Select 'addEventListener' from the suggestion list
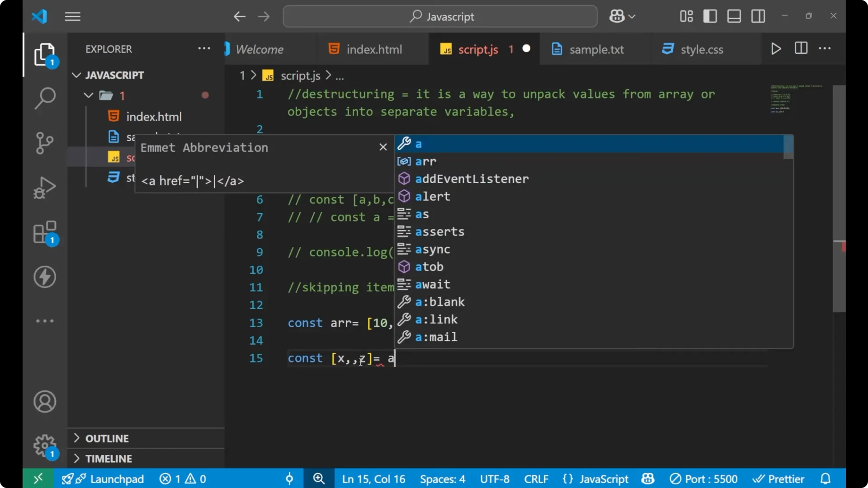Viewport: 868px width, 488px height. pos(472,178)
